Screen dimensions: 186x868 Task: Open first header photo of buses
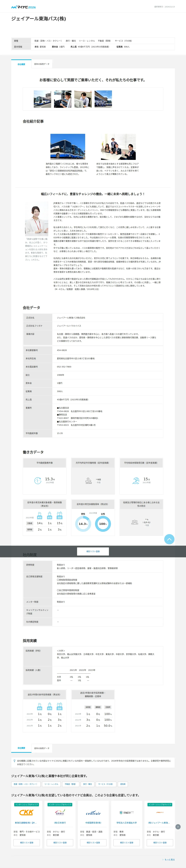pos(43,99)
